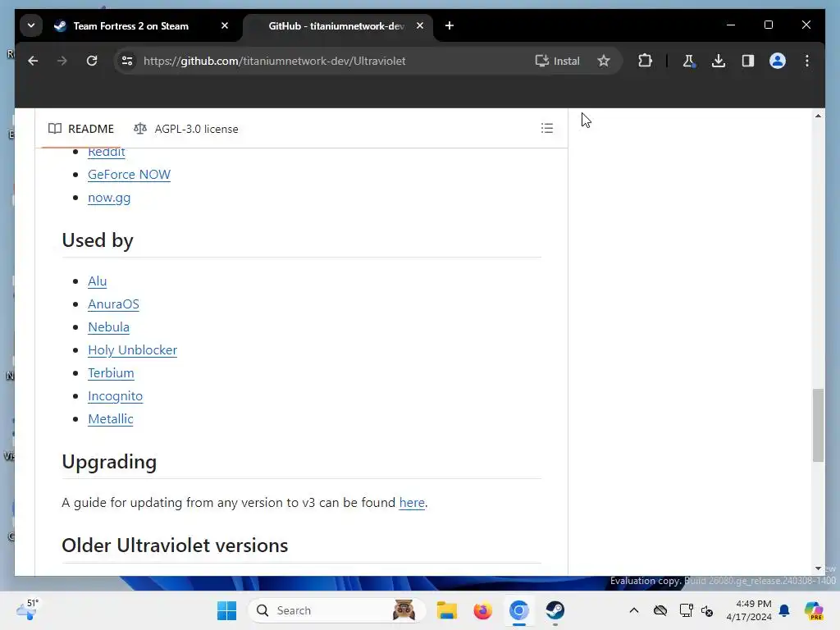
Task: Click the scrollbar down arrow
Action: tap(818, 568)
